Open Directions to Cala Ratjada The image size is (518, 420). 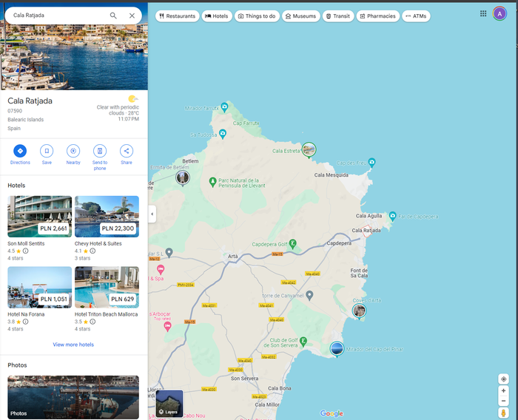click(x=20, y=155)
